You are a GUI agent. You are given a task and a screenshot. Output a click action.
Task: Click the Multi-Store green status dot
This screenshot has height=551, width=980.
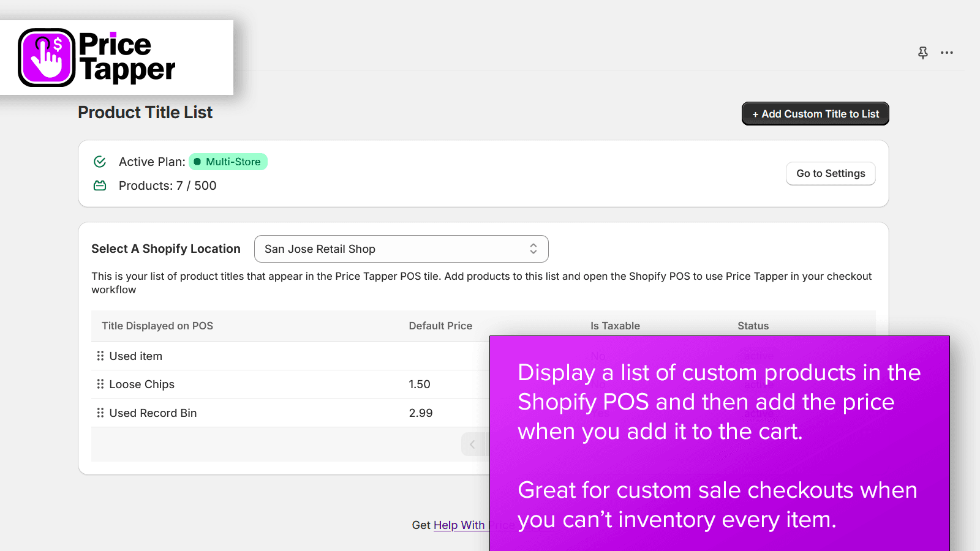pyautogui.click(x=197, y=162)
